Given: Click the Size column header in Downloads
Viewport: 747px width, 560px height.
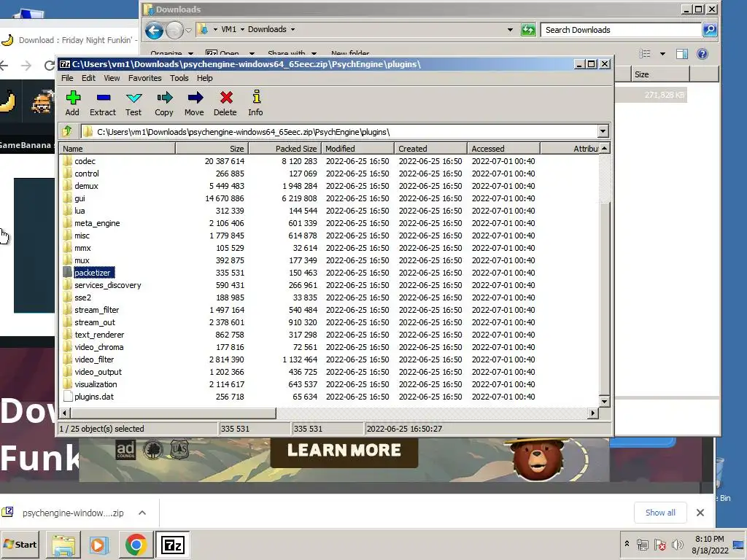Looking at the screenshot, I should pos(660,74).
